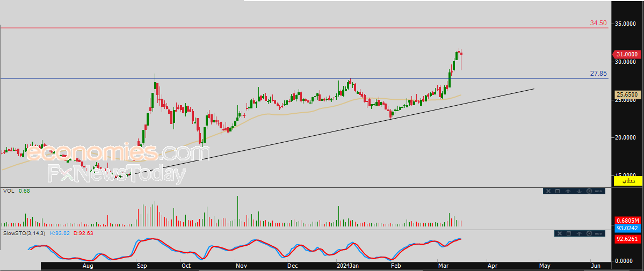Click the VOL indicator label
The image size is (644, 271).
click(8, 191)
